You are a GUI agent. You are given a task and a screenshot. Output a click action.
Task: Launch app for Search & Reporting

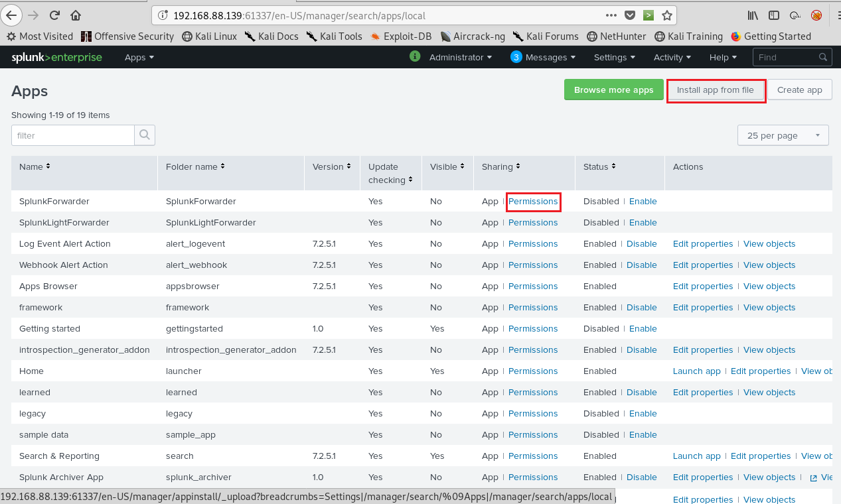tap(696, 456)
